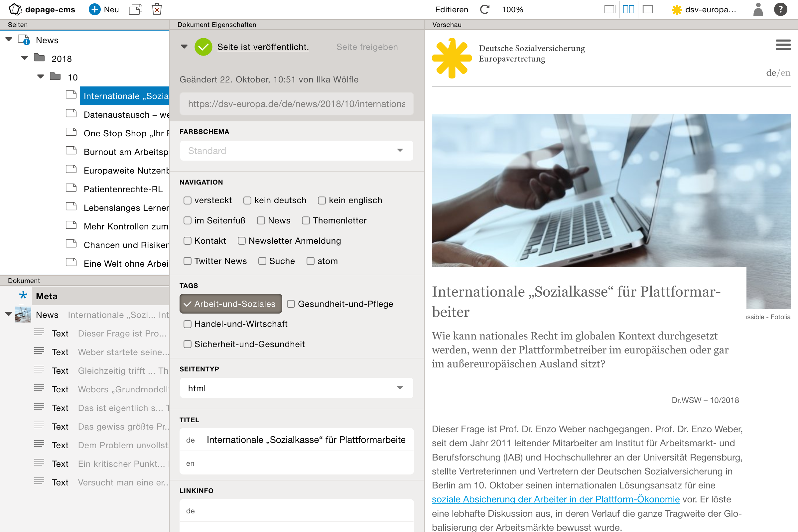The width and height of the screenshot is (798, 532).
Task: Switch to Editieren mode
Action: coord(453,9)
